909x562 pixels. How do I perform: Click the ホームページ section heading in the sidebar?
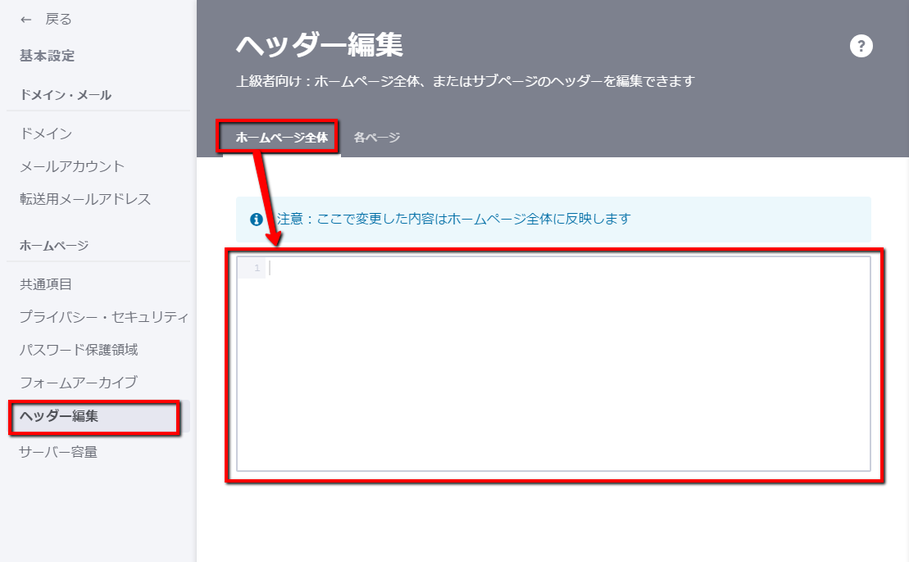pos(54,245)
